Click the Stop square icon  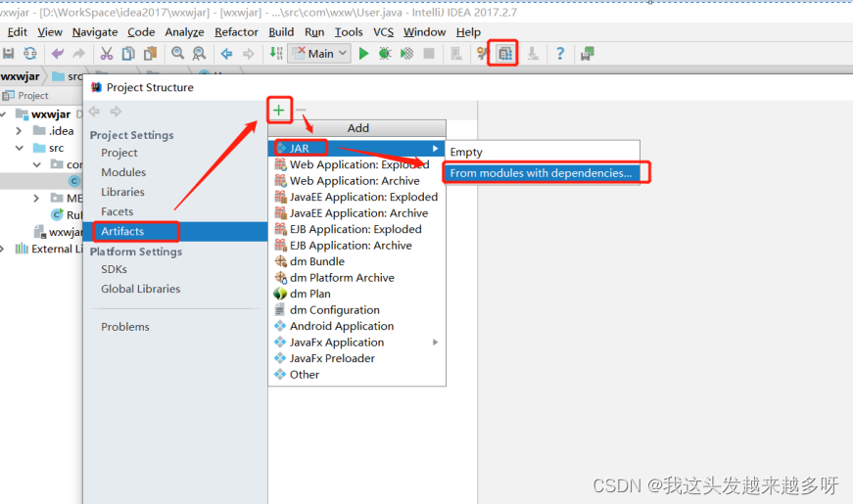point(429,54)
